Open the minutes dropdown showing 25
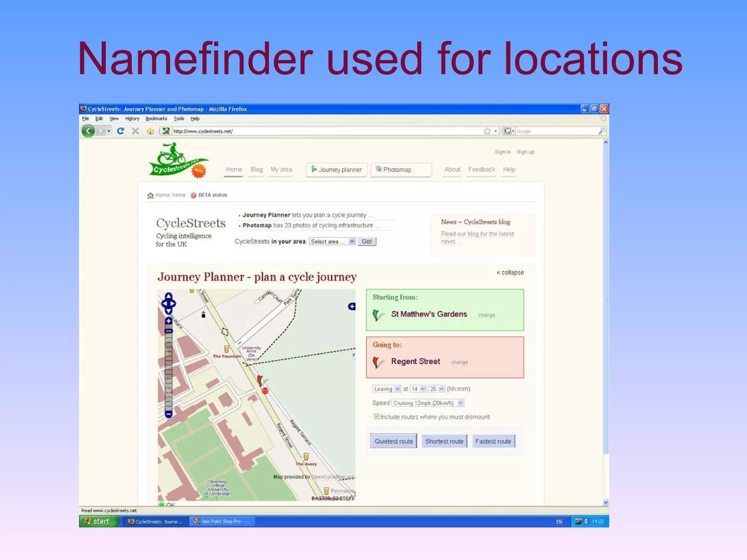Viewport: 747px width, 560px height. point(437,389)
